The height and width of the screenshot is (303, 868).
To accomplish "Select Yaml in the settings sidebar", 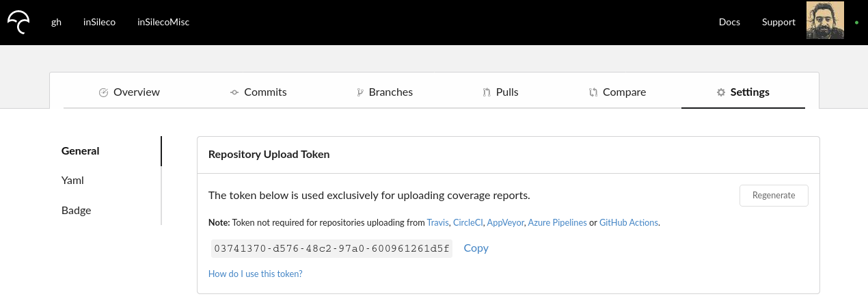I will [72, 181].
